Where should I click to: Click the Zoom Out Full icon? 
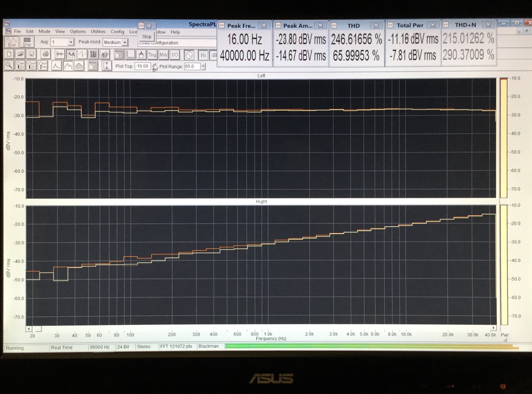pyautogui.click(x=43, y=66)
